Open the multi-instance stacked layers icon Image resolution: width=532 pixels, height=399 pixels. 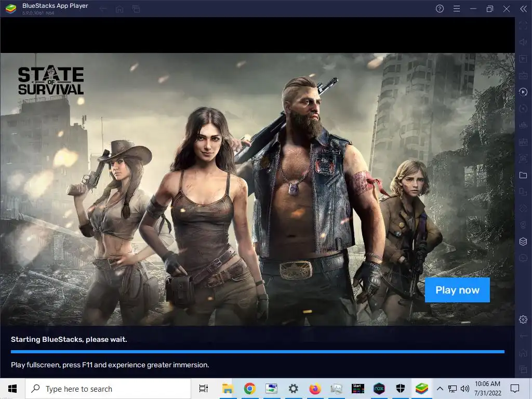523,242
